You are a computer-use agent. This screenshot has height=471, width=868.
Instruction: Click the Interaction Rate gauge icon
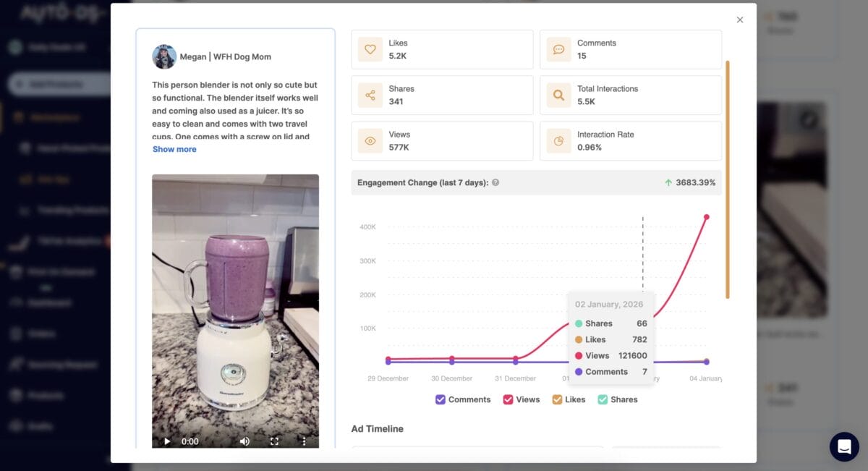pos(558,140)
